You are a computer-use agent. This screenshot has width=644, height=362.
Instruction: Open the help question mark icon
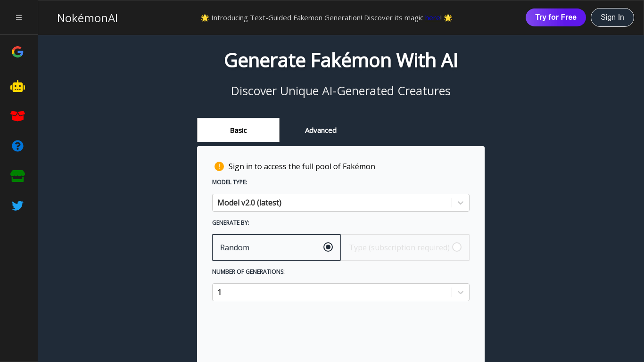(x=17, y=146)
